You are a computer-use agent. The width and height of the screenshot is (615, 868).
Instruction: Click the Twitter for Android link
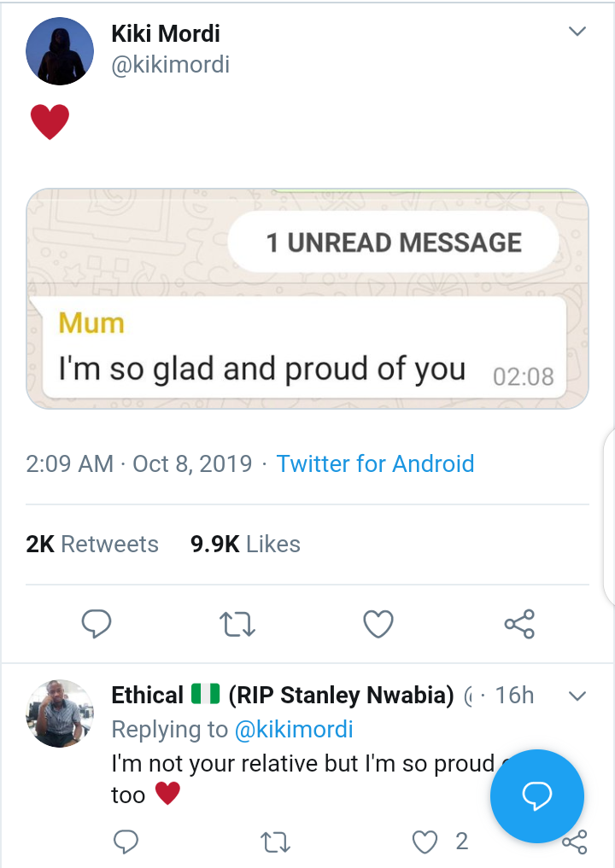tap(375, 463)
